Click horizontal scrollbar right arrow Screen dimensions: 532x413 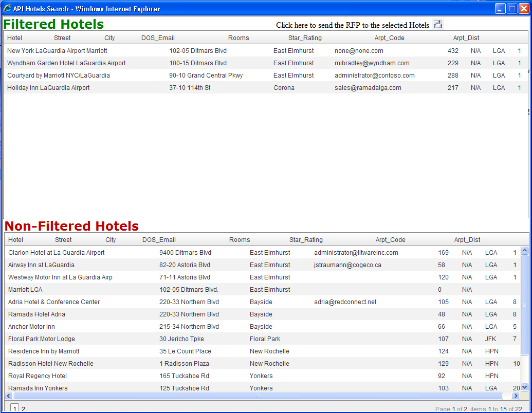point(516,396)
